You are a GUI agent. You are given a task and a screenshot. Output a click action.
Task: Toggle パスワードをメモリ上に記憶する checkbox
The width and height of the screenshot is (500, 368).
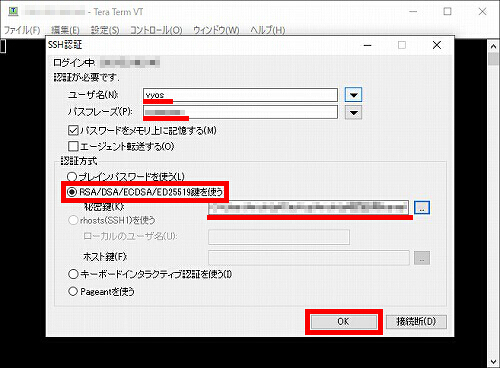pyautogui.click(x=142, y=130)
